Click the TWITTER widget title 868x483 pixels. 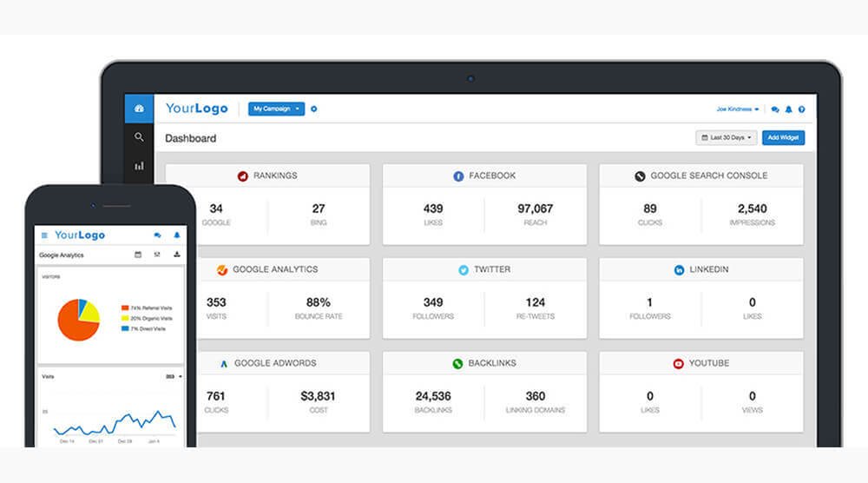click(492, 269)
